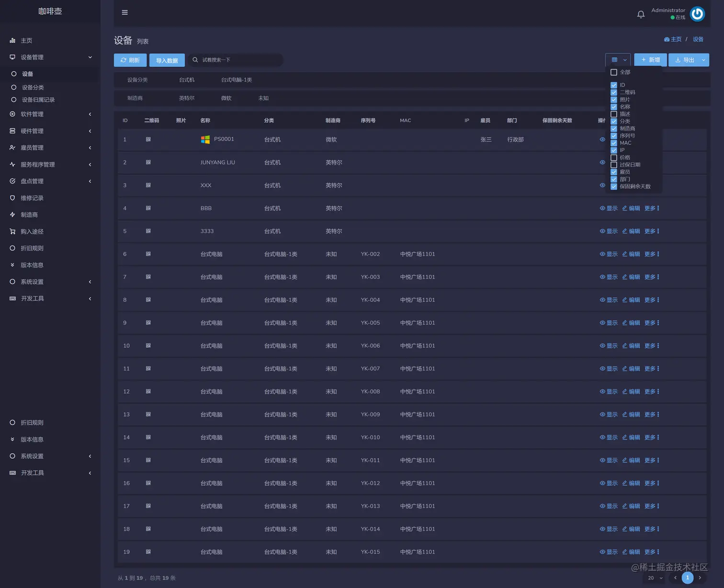
Task: Uncheck the 保固剩余天数 column checkbox
Action: pyautogui.click(x=614, y=187)
